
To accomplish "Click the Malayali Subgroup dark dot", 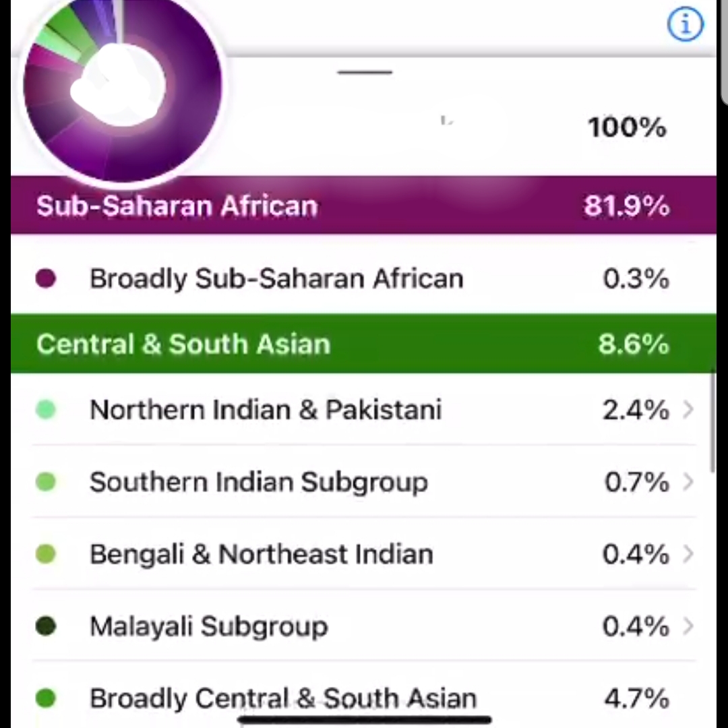I will (x=46, y=626).
